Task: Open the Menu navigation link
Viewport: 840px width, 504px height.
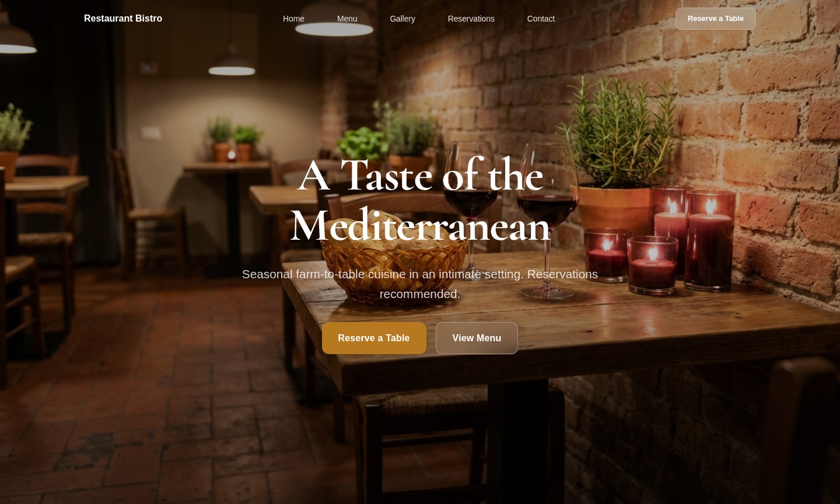Action: (x=347, y=19)
